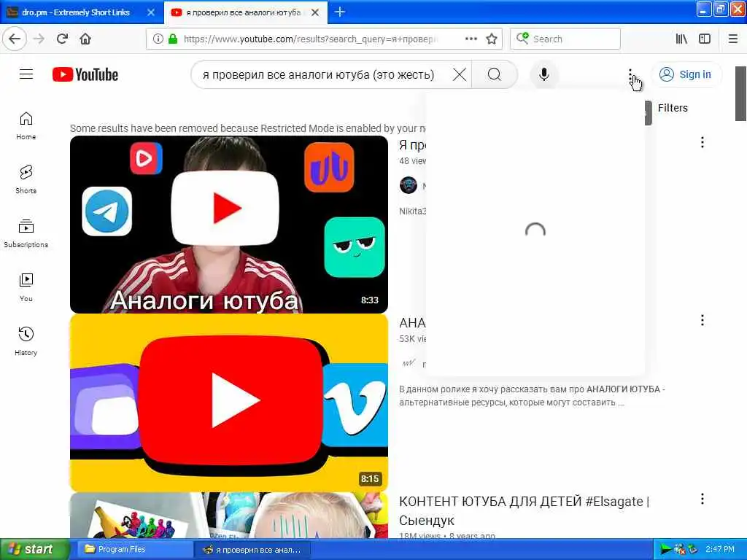The height and width of the screenshot is (560, 747).
Task: Close the dro.pm tab
Action: 151,12
